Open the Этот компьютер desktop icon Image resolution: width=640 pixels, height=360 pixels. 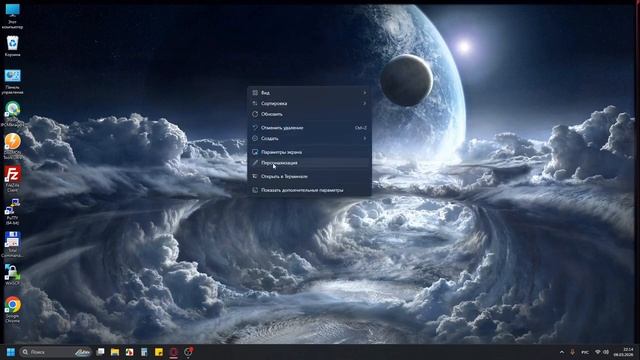tap(12, 16)
